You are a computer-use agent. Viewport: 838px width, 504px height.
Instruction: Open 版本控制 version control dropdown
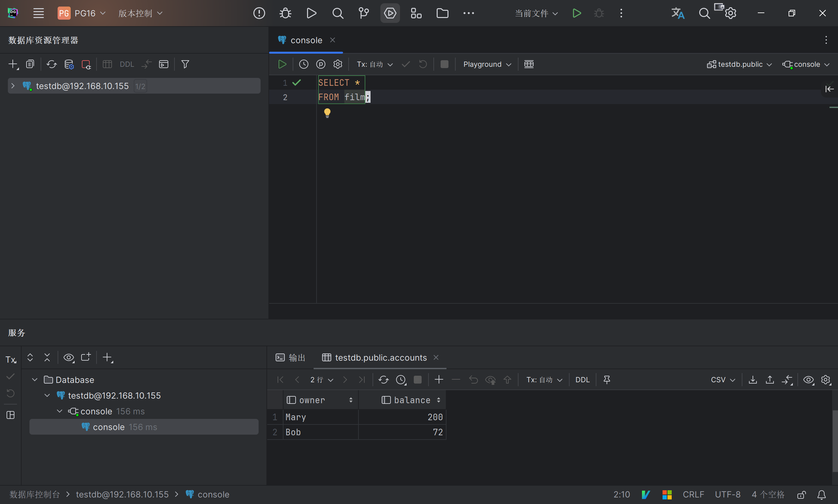[x=140, y=13]
